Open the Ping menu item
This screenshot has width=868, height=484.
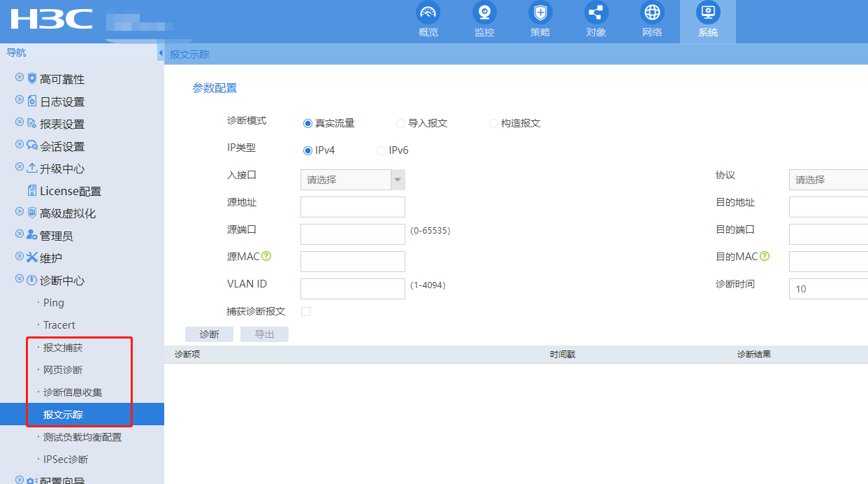(x=54, y=303)
